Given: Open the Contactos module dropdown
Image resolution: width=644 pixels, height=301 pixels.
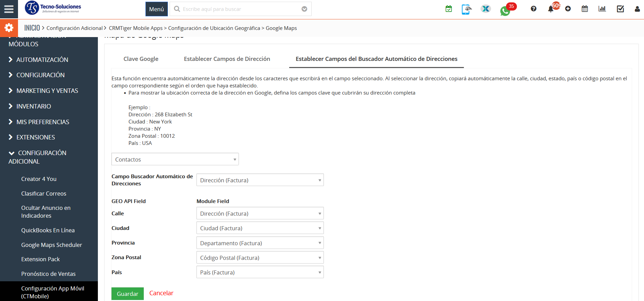Looking at the screenshot, I should point(175,159).
